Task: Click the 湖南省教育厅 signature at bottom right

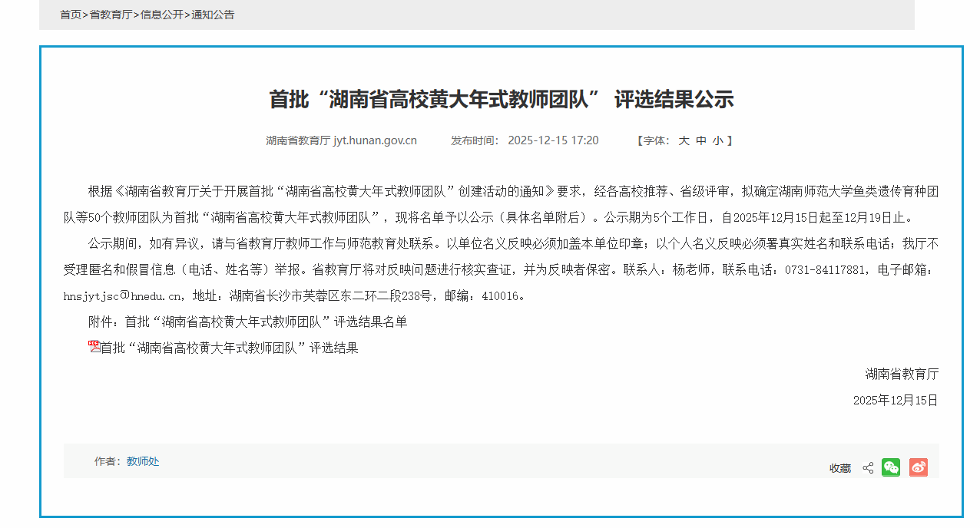Action: pos(902,374)
